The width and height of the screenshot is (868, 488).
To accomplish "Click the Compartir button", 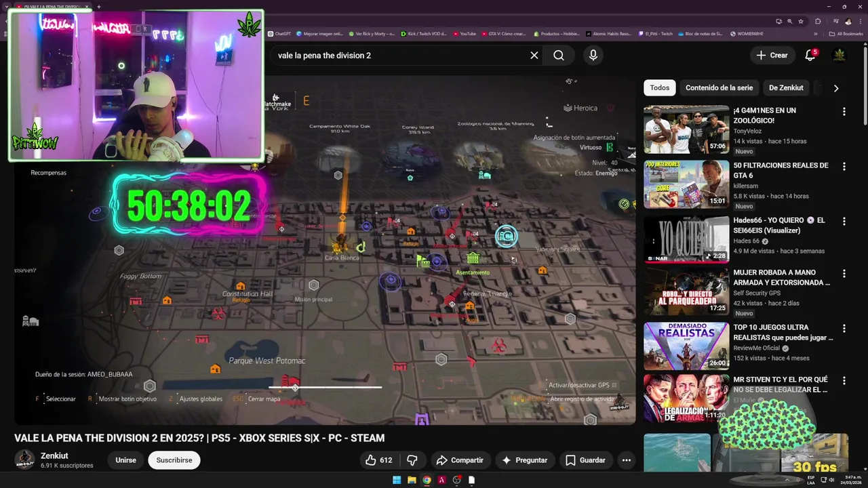I will coord(460,460).
